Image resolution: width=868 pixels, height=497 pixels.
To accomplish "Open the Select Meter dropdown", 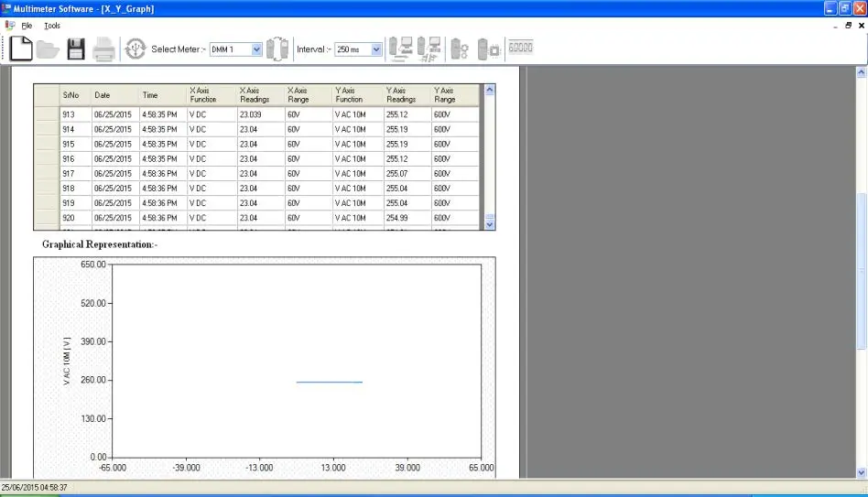I will 256,49.
